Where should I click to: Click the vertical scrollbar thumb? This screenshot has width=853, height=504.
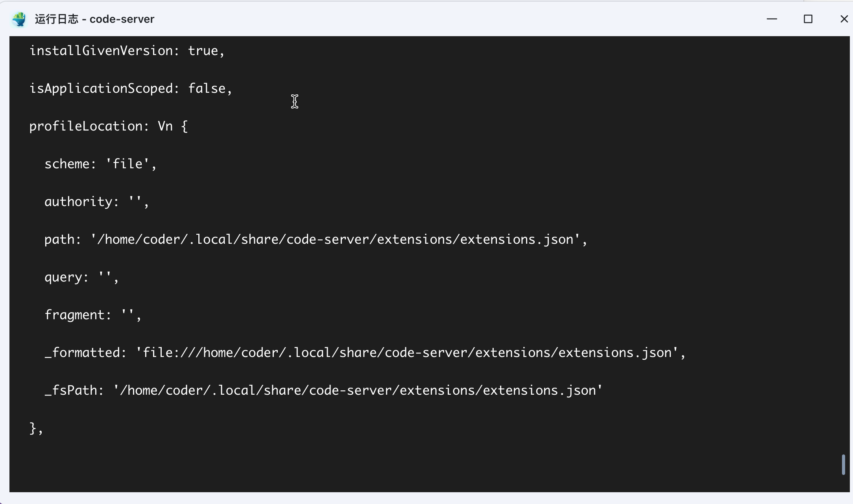pyautogui.click(x=843, y=464)
